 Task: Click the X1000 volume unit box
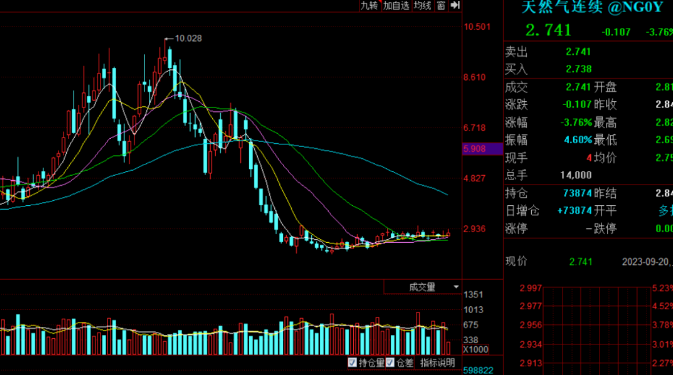[476, 350]
